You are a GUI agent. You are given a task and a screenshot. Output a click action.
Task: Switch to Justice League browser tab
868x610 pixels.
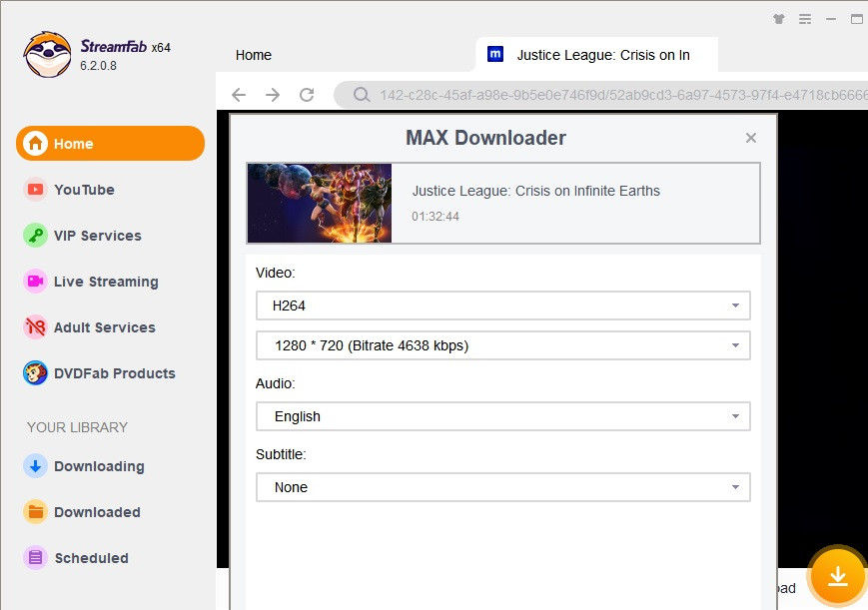596,55
